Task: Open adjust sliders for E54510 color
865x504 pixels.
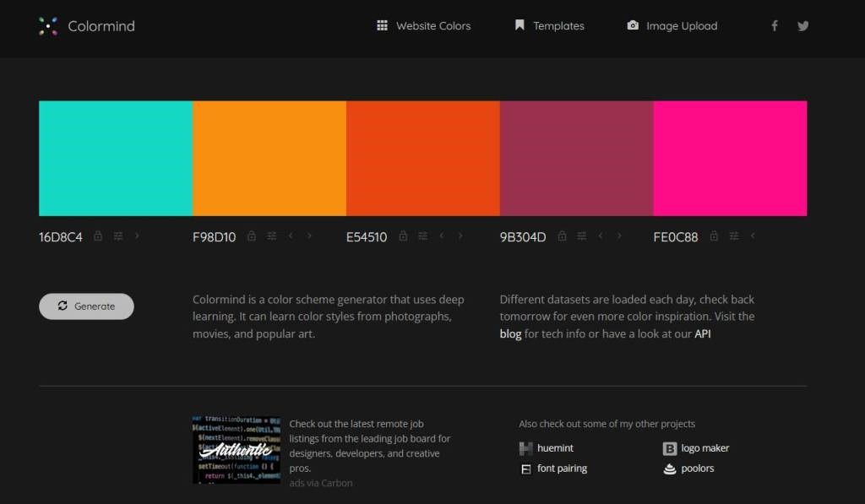Action: pos(422,236)
